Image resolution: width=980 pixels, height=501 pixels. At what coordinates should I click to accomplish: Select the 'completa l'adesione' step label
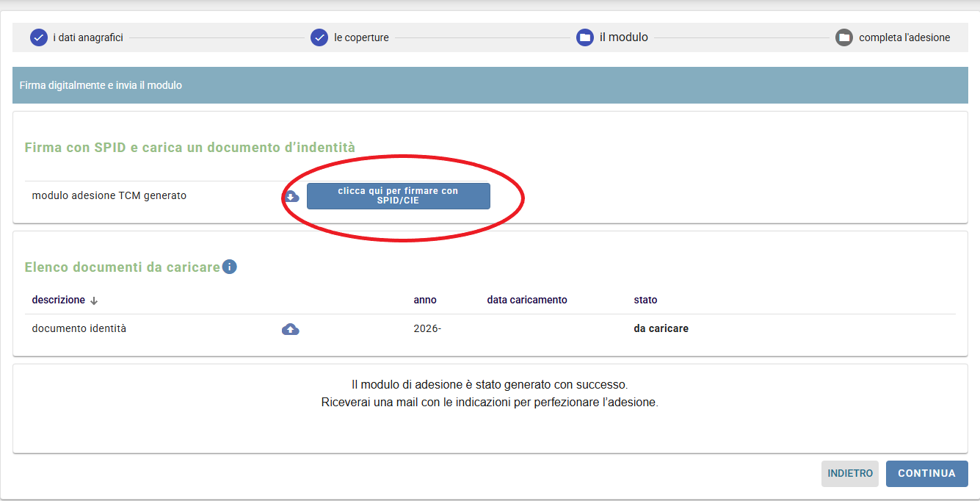coord(904,37)
